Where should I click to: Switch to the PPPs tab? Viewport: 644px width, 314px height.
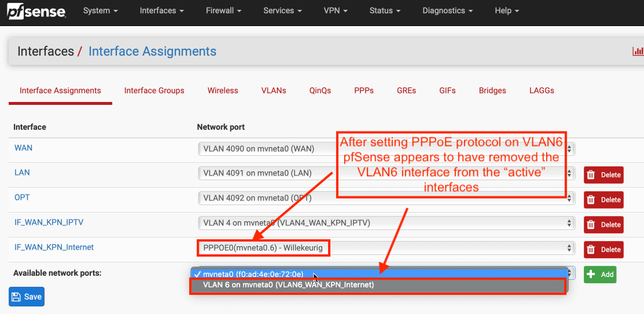[364, 90]
